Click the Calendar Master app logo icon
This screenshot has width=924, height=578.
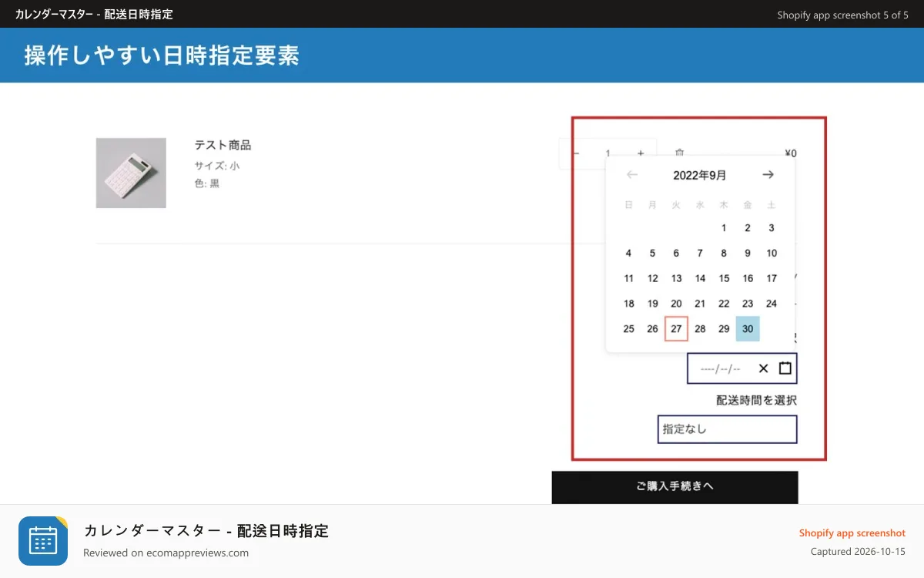[x=43, y=541]
